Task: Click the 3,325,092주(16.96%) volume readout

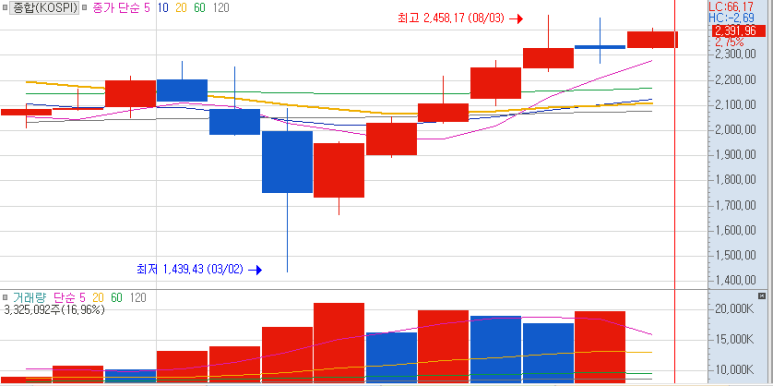Action: [54, 310]
